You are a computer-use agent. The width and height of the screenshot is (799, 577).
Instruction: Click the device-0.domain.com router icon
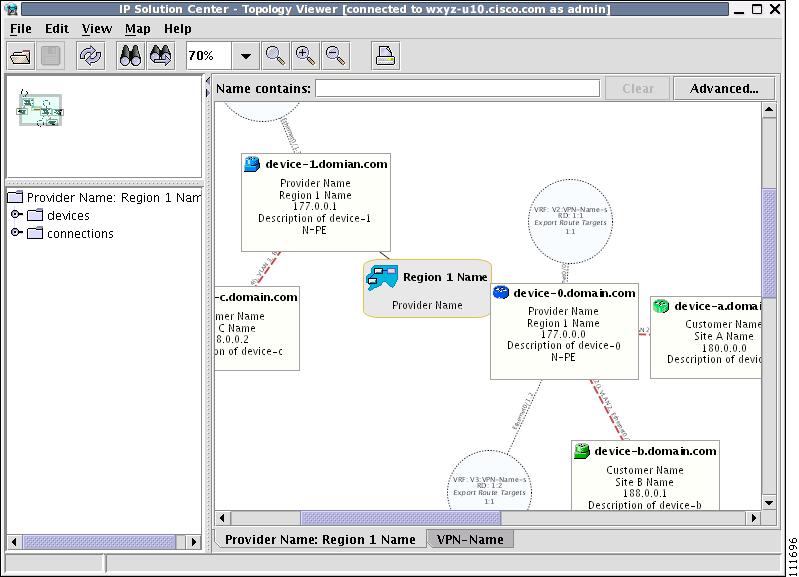pyautogui.click(x=501, y=293)
